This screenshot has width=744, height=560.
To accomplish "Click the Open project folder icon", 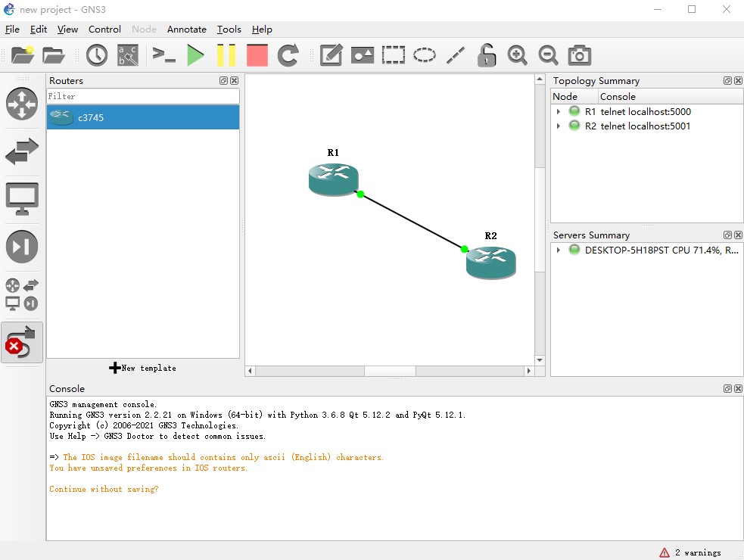I will pos(53,55).
